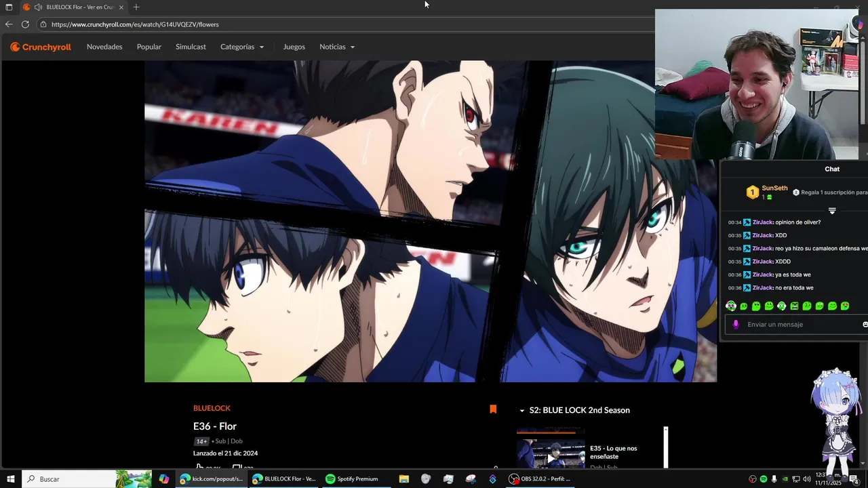This screenshot has height=488, width=868.
Task: View site information icon in address bar
Action: click(43, 24)
